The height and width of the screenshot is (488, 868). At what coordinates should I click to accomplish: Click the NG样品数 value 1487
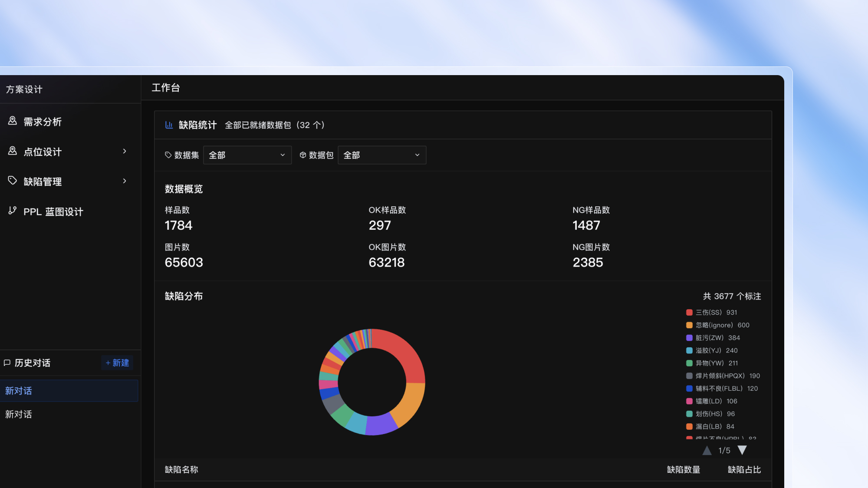pyautogui.click(x=586, y=225)
